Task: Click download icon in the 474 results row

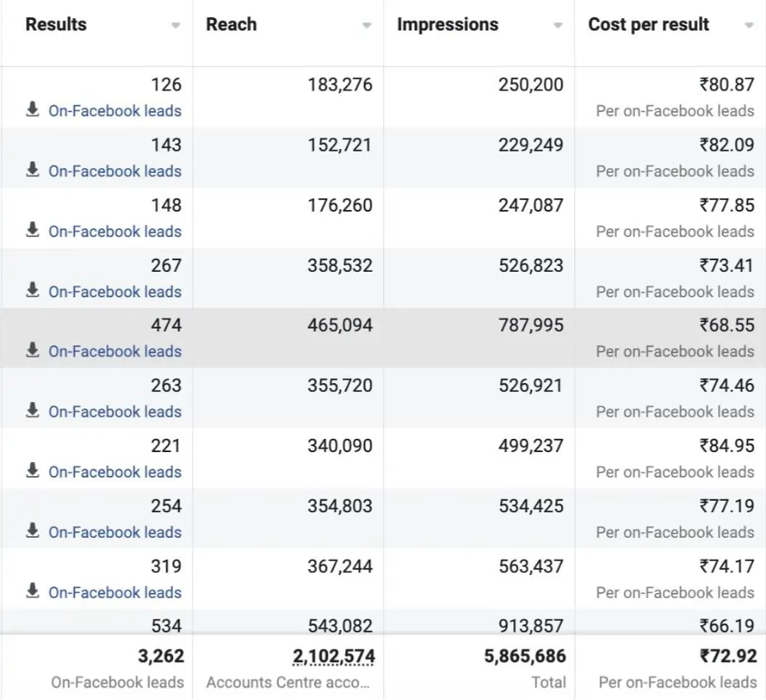Action: click(32, 350)
